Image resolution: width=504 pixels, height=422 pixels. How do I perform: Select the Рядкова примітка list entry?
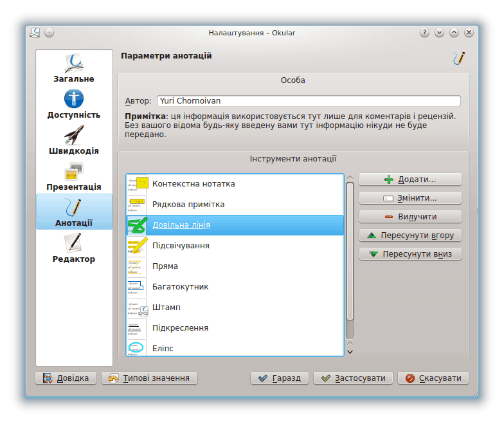(x=188, y=205)
